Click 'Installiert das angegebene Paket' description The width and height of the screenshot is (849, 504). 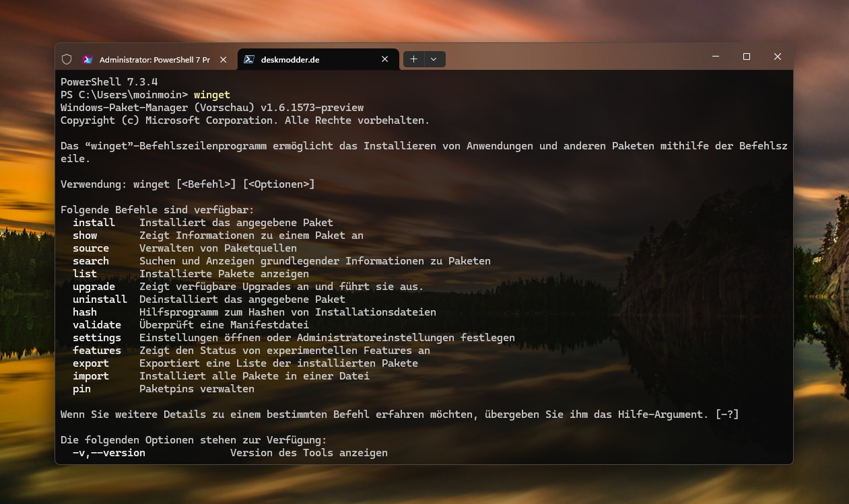click(236, 223)
